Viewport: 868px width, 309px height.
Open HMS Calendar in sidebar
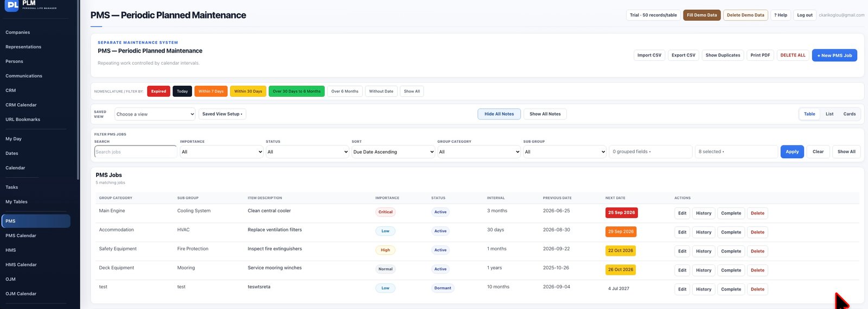[x=21, y=265]
